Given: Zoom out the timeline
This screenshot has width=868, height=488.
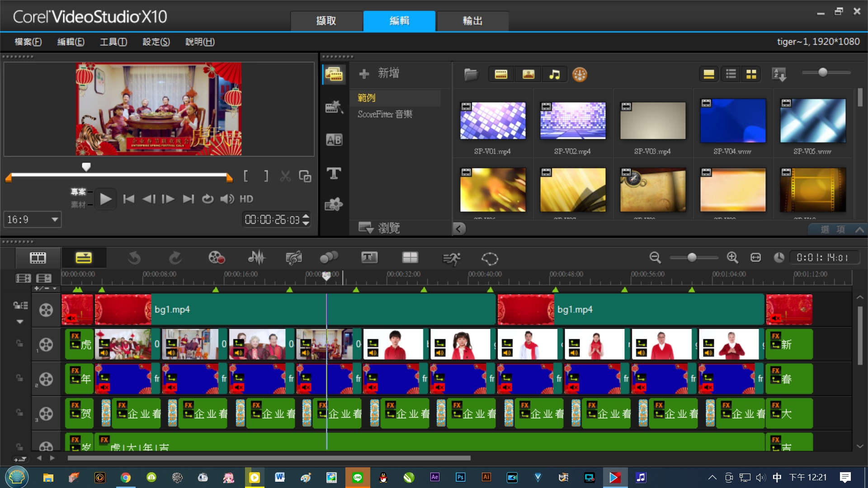Looking at the screenshot, I should (x=655, y=258).
